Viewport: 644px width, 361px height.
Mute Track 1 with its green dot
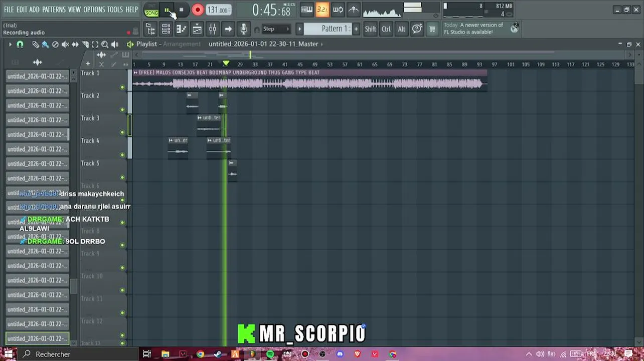click(122, 87)
